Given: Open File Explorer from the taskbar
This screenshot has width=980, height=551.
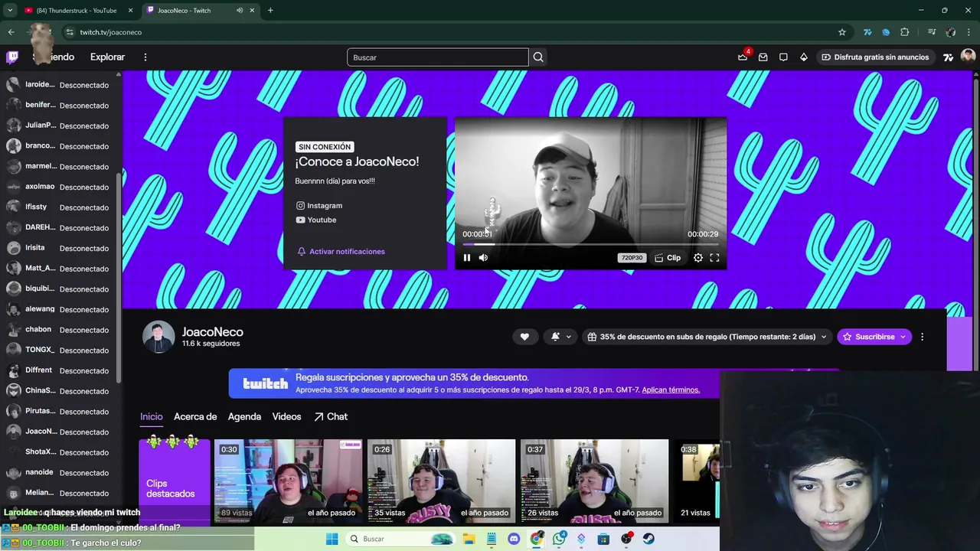Looking at the screenshot, I should pos(469,539).
